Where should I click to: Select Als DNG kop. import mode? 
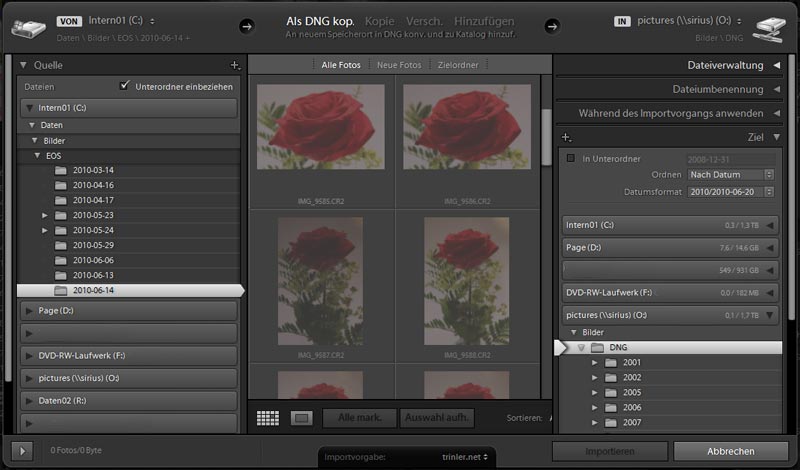tap(320, 21)
